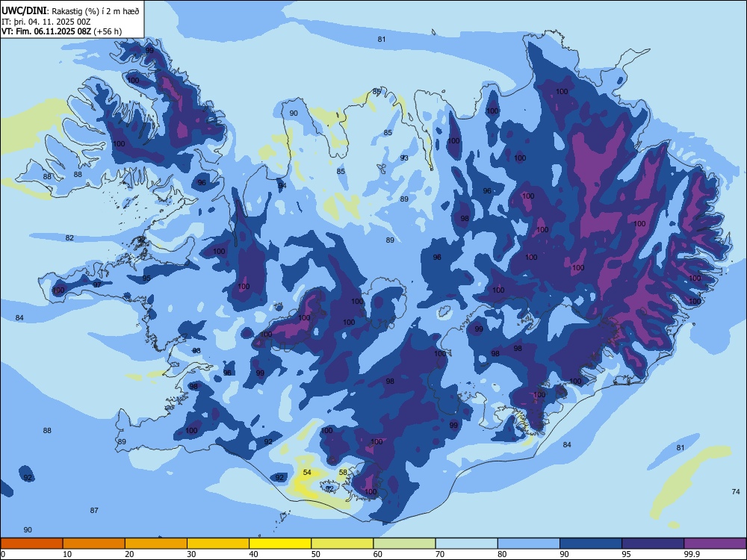Click the '82' humidity value on the map

69,237
